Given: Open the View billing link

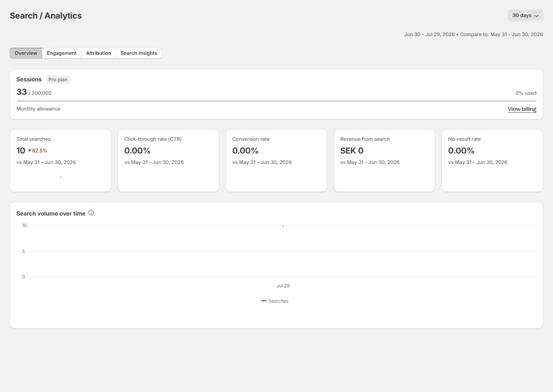Looking at the screenshot, I should [x=522, y=109].
